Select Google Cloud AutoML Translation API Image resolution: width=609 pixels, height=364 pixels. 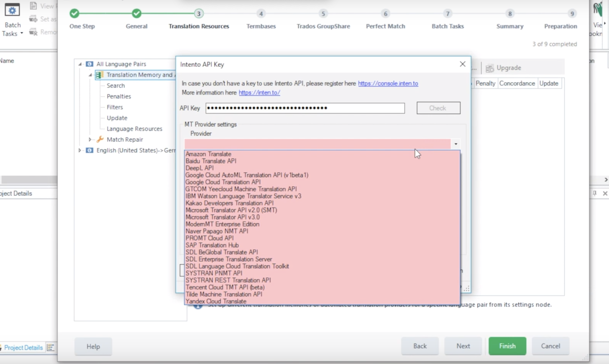322,175
